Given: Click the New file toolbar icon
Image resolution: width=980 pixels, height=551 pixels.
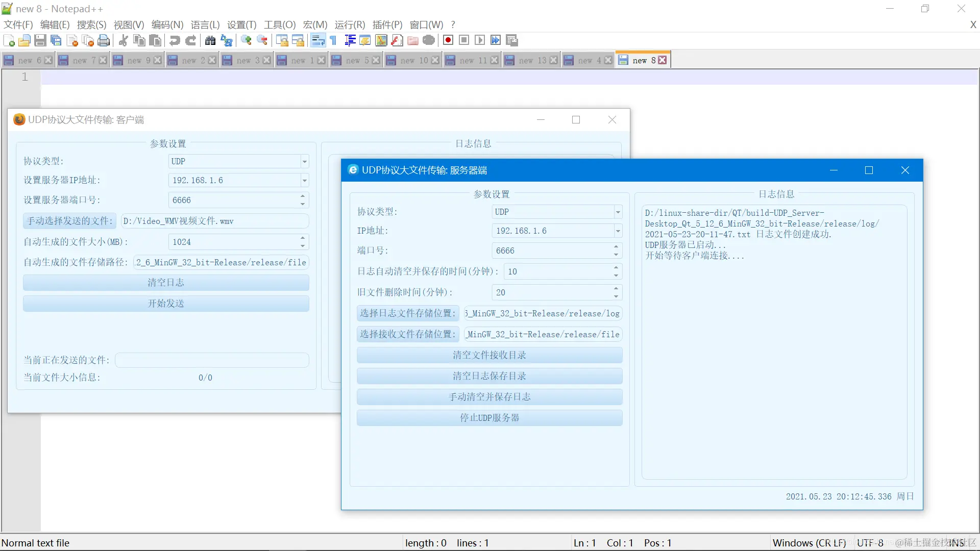Looking at the screenshot, I should [x=9, y=40].
